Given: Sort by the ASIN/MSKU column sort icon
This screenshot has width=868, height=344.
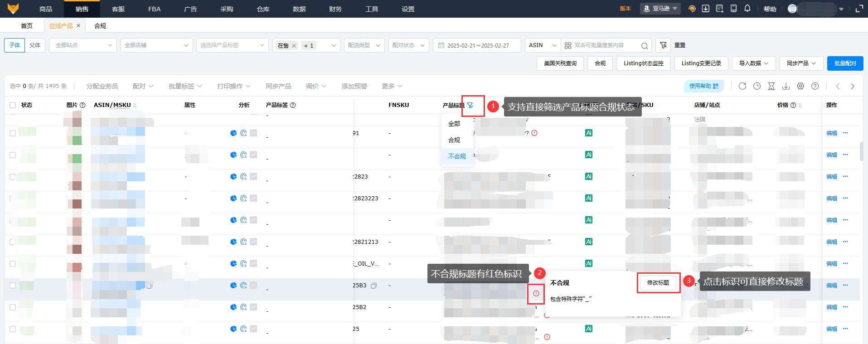Looking at the screenshot, I should 135,105.
